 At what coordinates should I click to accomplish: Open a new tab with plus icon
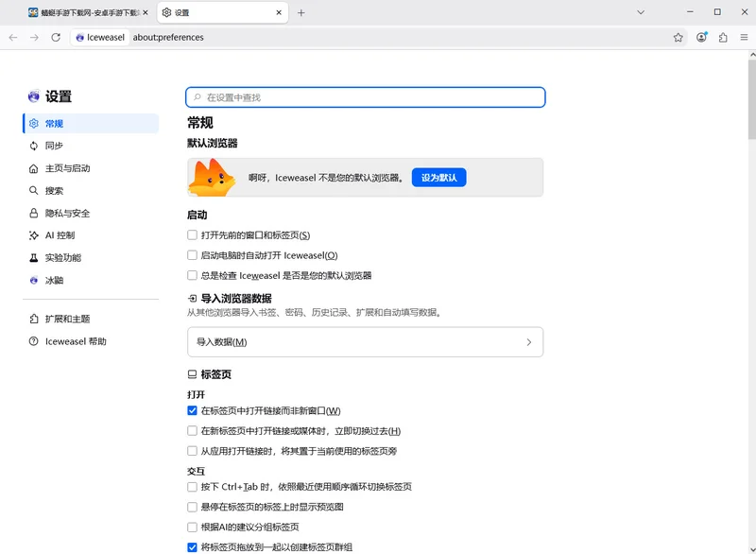coord(301,12)
